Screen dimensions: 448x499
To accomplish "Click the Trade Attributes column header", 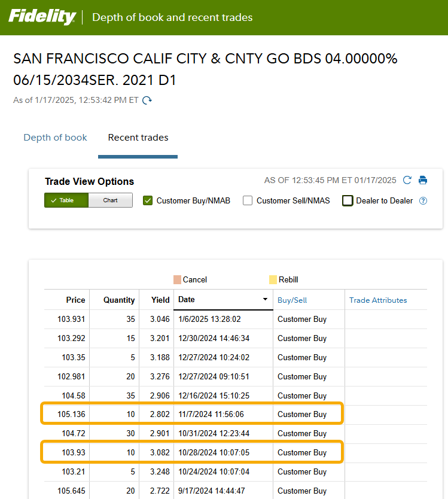I will point(378,300).
